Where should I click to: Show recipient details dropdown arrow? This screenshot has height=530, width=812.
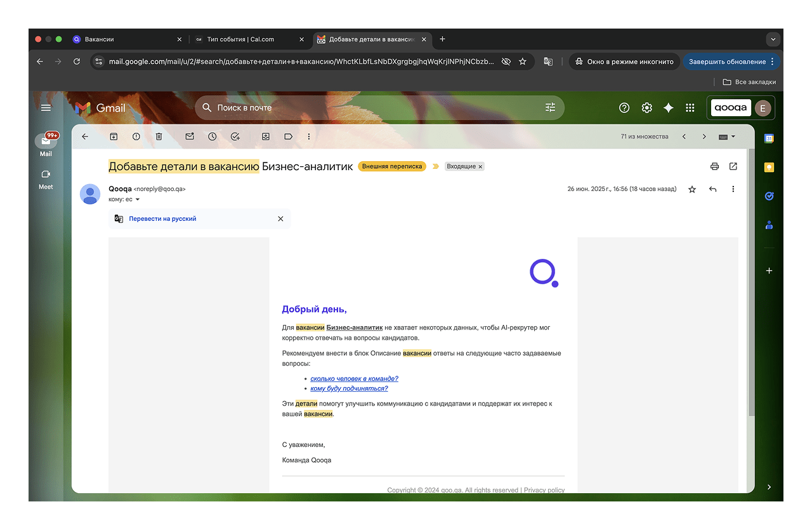point(138,199)
